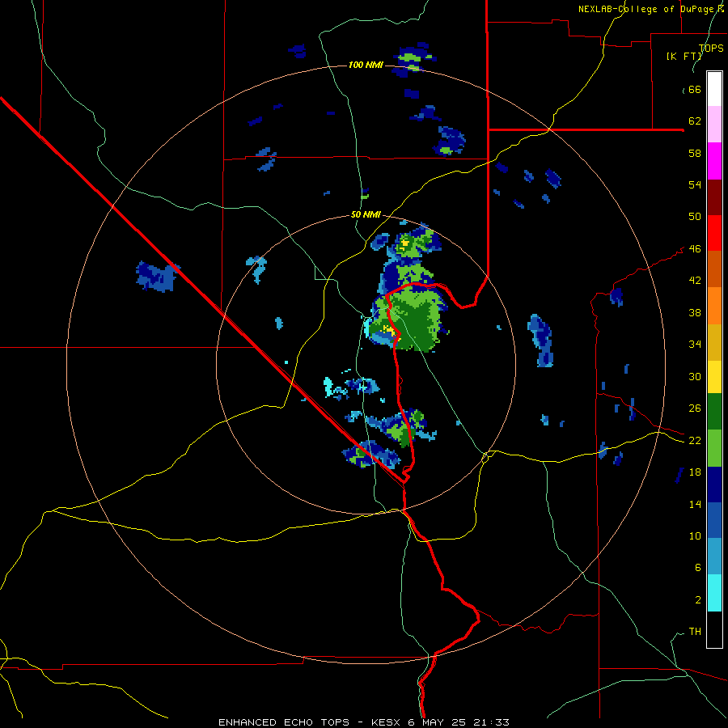Click the "ENHANCED ECHO TOPS" caption text
Image resolution: width=728 pixels, height=728 pixels.
[x=284, y=722]
